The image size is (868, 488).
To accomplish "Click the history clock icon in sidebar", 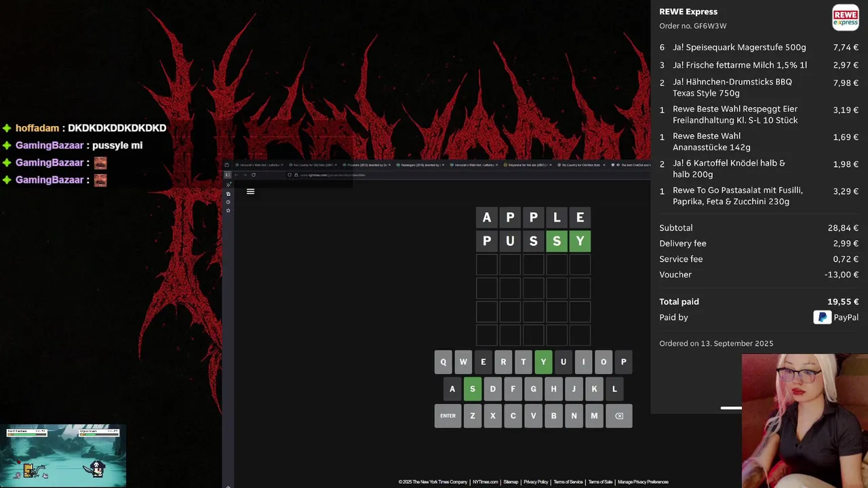I will (x=229, y=202).
